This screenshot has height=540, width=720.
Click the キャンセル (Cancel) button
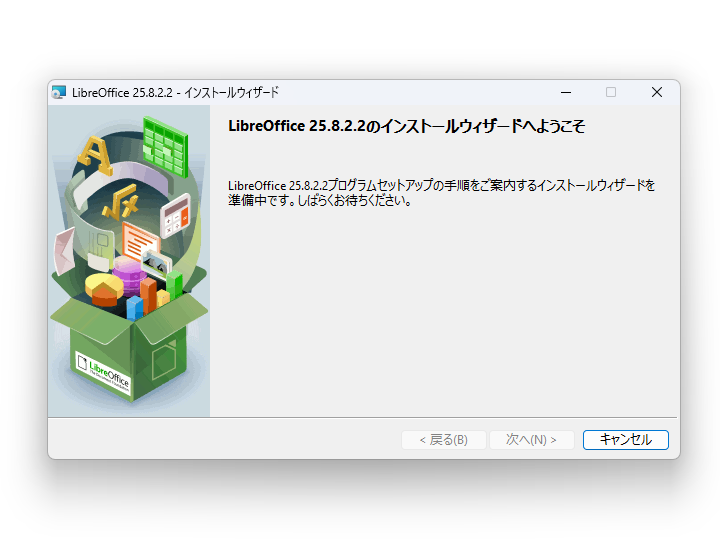coord(625,440)
